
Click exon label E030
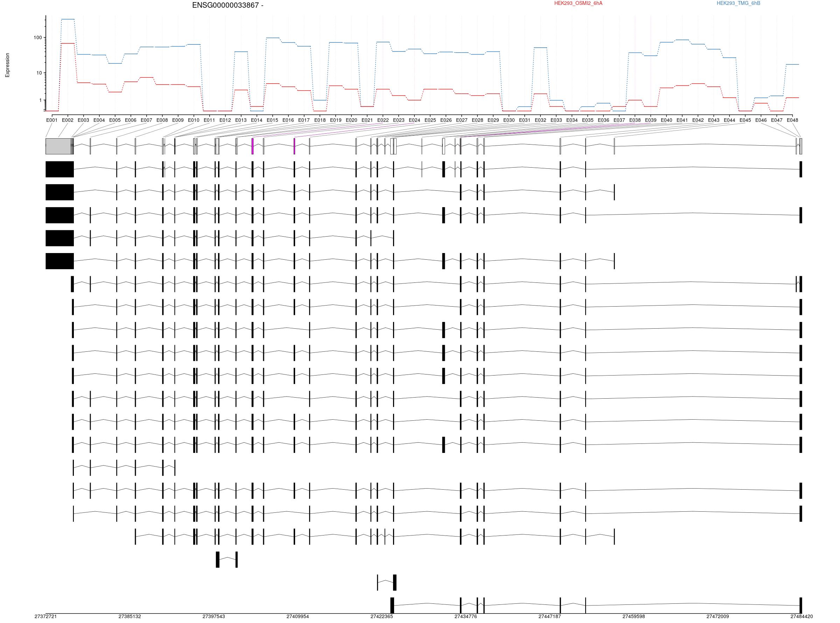pyautogui.click(x=509, y=120)
